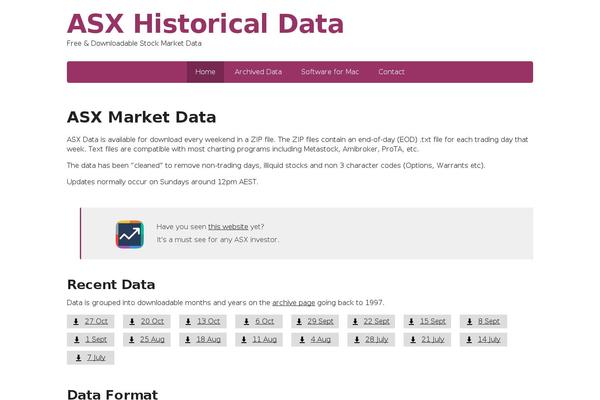Open Software for Mac menu item
600x400 pixels.
point(330,72)
